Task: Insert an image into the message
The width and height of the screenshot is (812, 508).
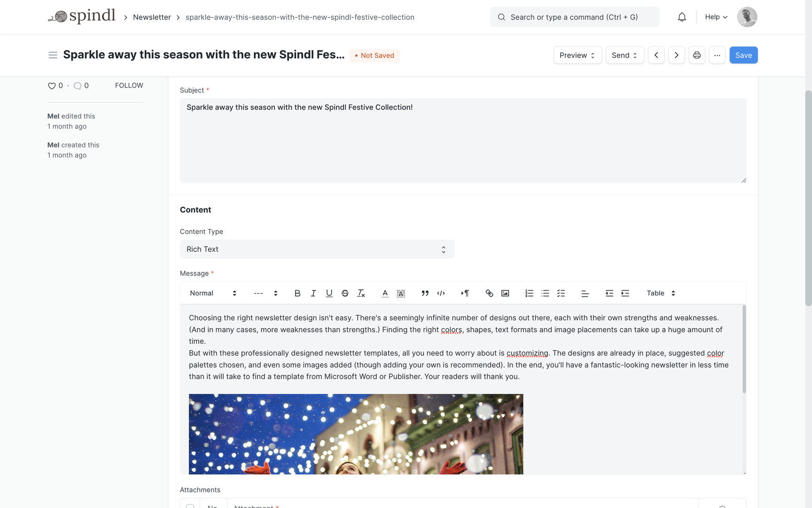Action: 505,293
